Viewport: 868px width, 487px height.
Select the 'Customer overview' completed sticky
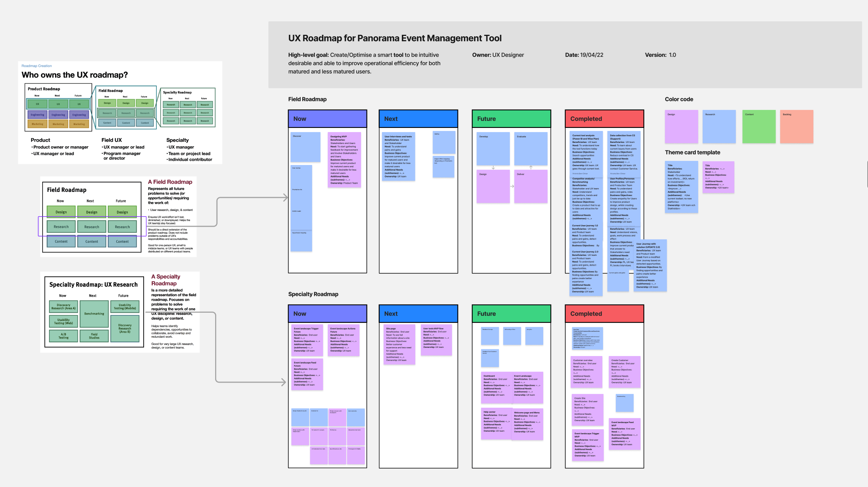(587, 372)
